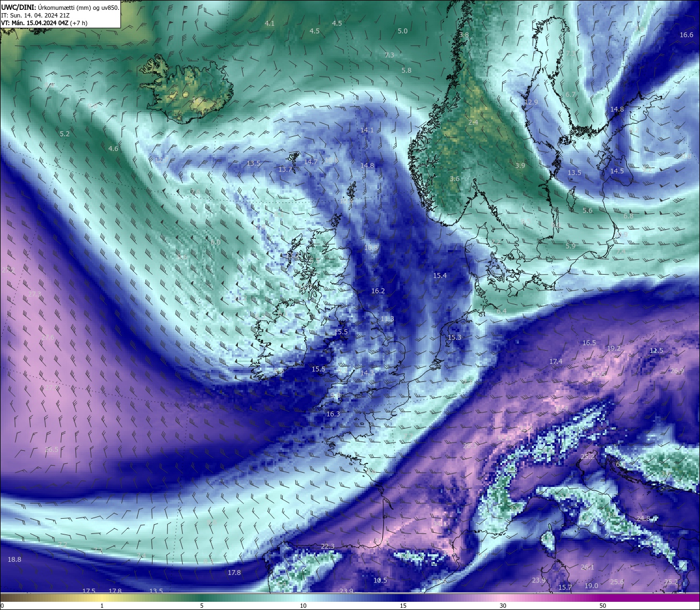Click the 5.2 value label
Viewport: 700px width, 610px height.
[x=65, y=134]
